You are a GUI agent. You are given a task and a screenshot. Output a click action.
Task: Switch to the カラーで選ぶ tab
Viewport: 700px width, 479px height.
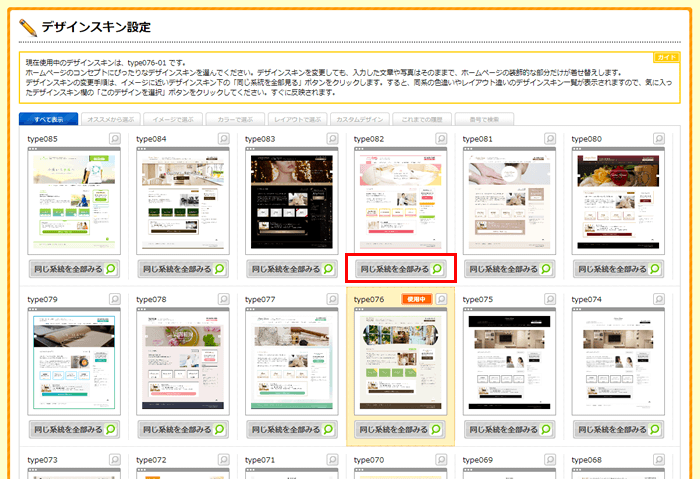pos(235,119)
